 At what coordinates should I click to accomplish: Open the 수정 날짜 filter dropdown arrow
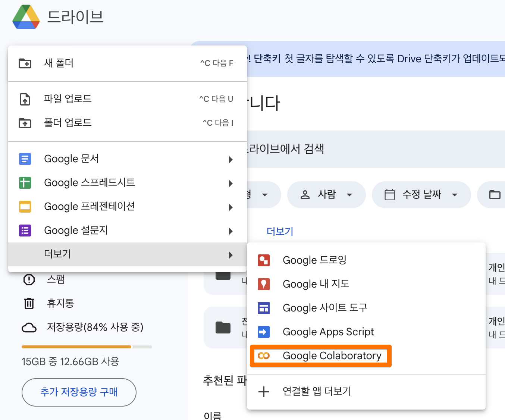[x=455, y=195]
